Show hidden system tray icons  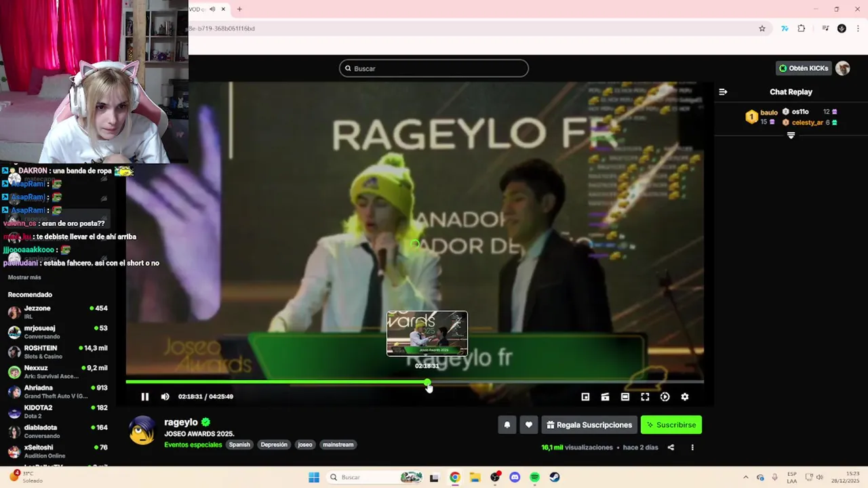[x=745, y=477]
